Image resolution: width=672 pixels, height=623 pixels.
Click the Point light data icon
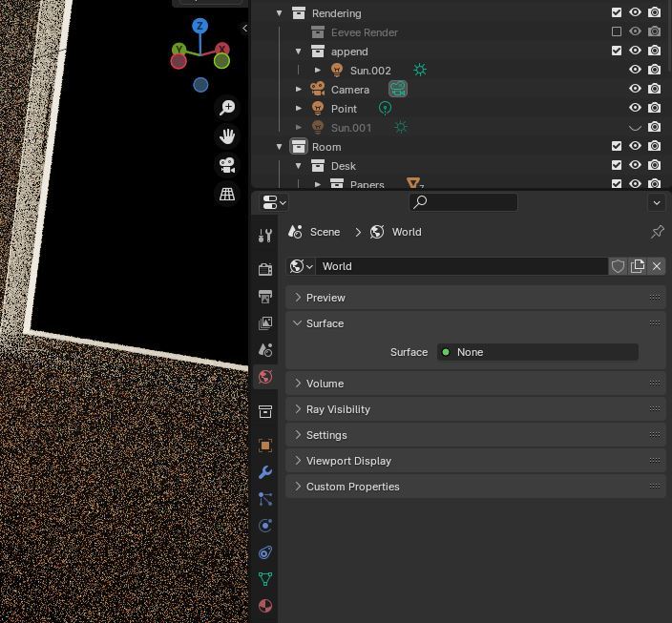pyautogui.click(x=385, y=108)
